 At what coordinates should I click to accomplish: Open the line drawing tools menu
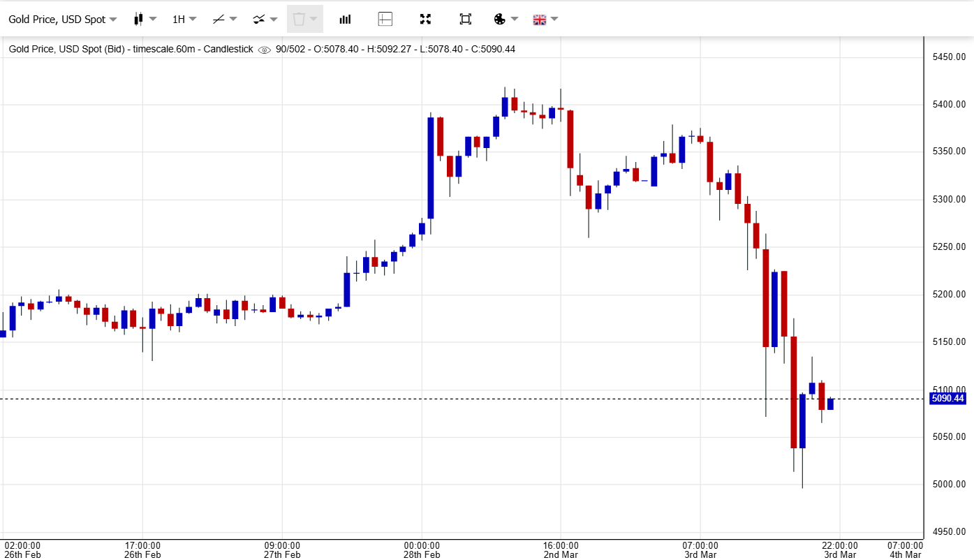pos(225,20)
